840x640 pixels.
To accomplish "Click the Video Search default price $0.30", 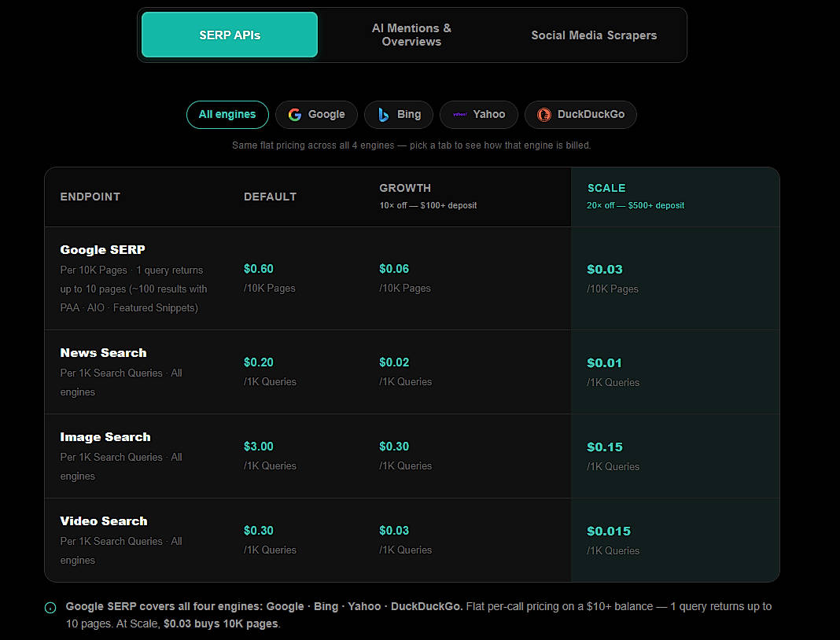I will (259, 531).
